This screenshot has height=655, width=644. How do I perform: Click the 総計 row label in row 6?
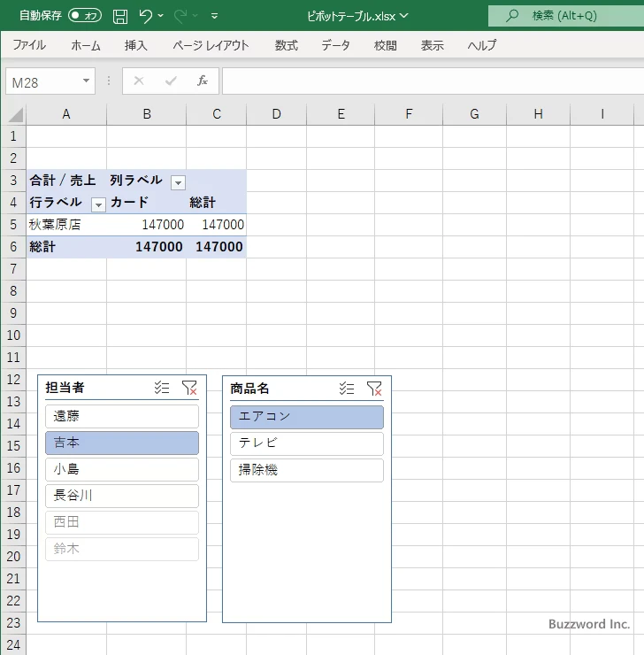pyautogui.click(x=66, y=247)
